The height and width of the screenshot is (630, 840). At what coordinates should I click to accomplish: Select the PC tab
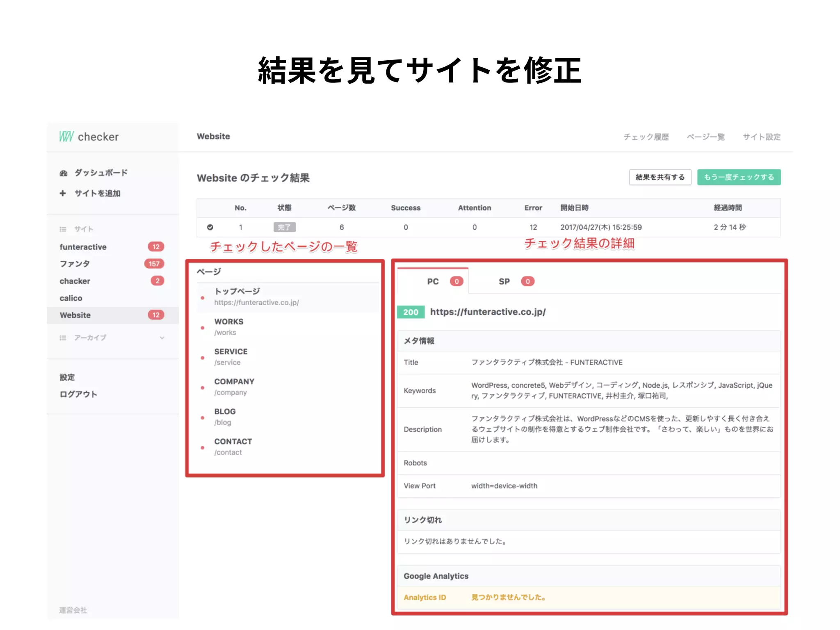(433, 281)
